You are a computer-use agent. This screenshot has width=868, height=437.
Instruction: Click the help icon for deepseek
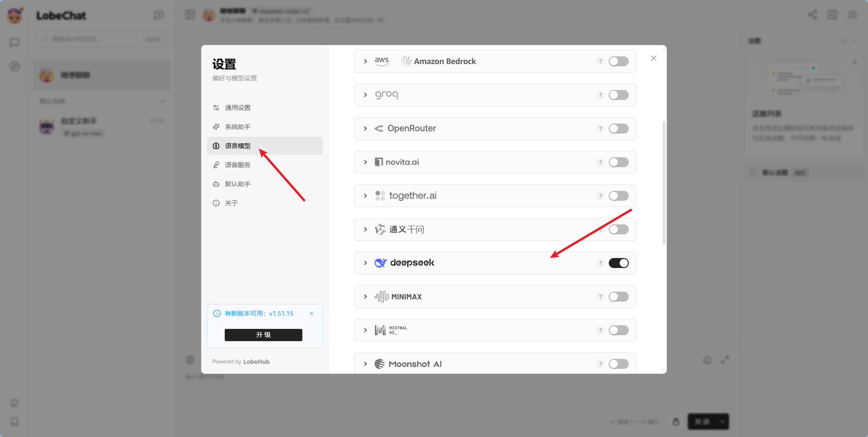[x=600, y=263]
